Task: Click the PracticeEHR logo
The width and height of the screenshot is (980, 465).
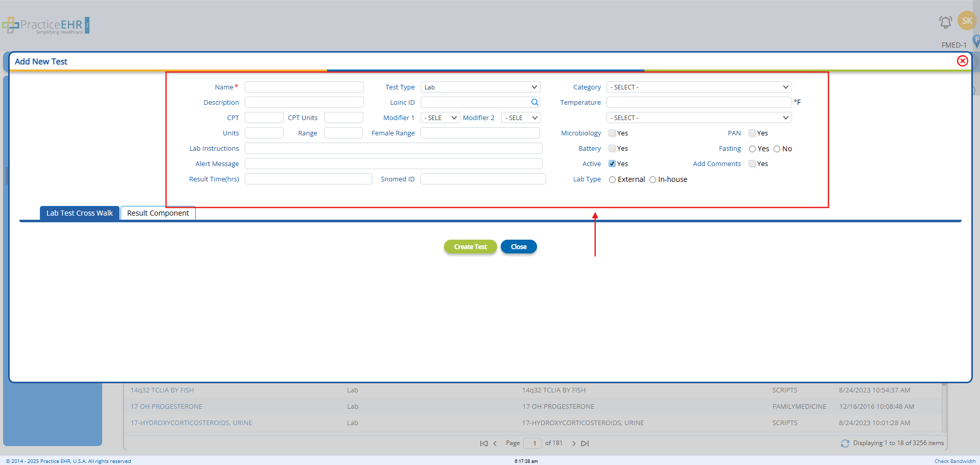Action: [x=46, y=26]
